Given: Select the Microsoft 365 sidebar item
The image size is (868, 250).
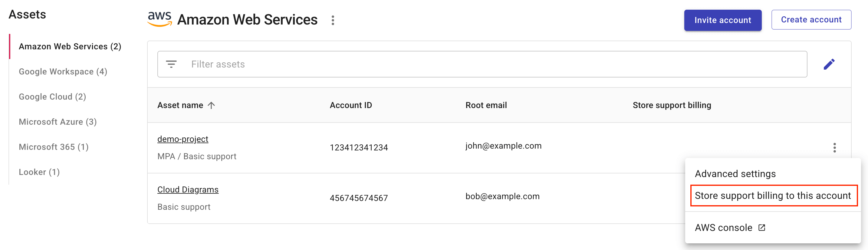Looking at the screenshot, I should (54, 147).
